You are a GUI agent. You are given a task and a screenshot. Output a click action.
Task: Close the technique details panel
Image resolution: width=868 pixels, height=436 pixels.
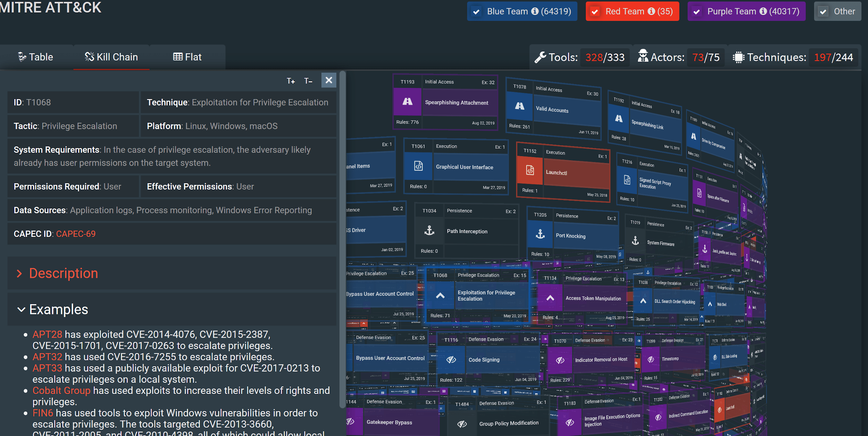coord(328,80)
